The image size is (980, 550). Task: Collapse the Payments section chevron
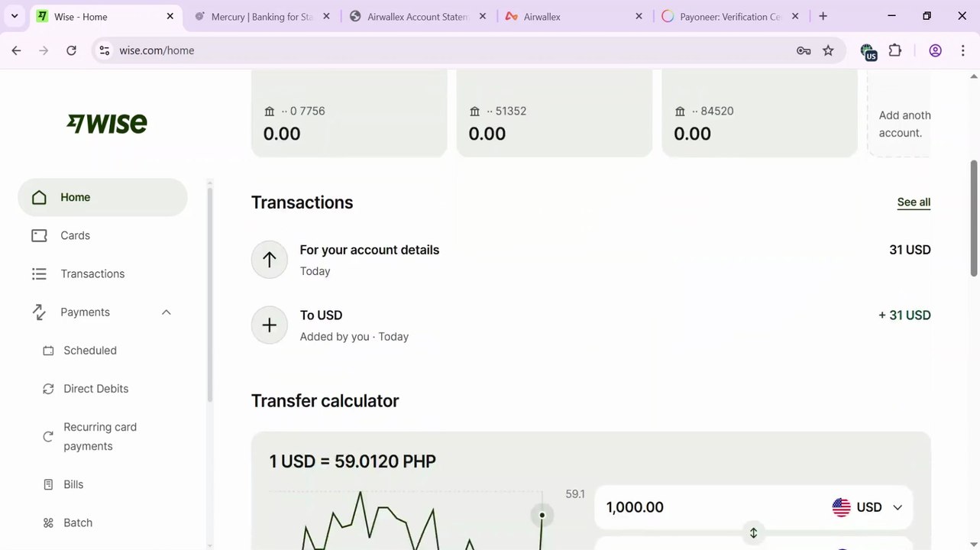click(167, 312)
